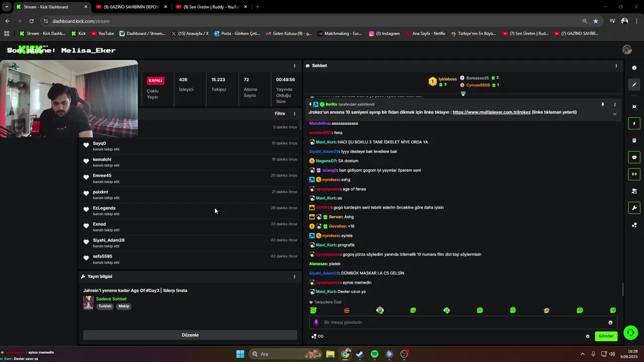644x362 pixels.
Task: Open Sohbet panel three-dot menu
Action: (x=616, y=66)
